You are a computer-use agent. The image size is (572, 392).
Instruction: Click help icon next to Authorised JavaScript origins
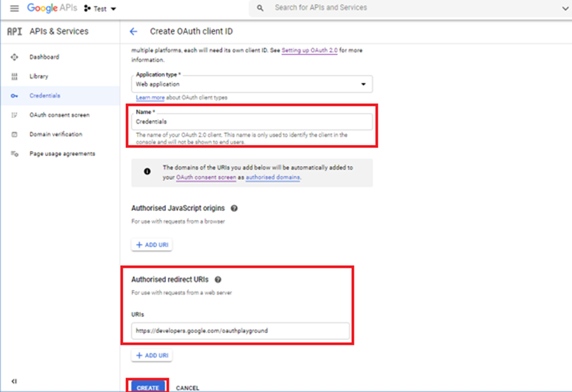click(234, 208)
